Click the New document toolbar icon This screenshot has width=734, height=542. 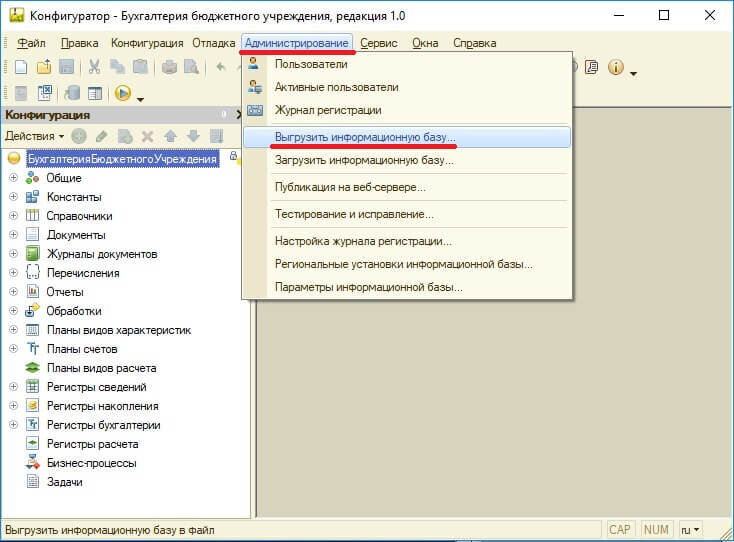click(x=21, y=67)
